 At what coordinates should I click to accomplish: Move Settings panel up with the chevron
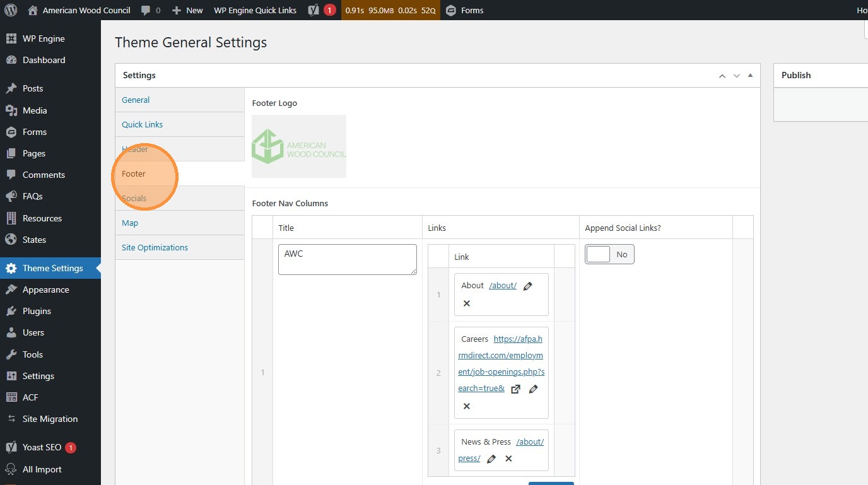click(x=722, y=76)
